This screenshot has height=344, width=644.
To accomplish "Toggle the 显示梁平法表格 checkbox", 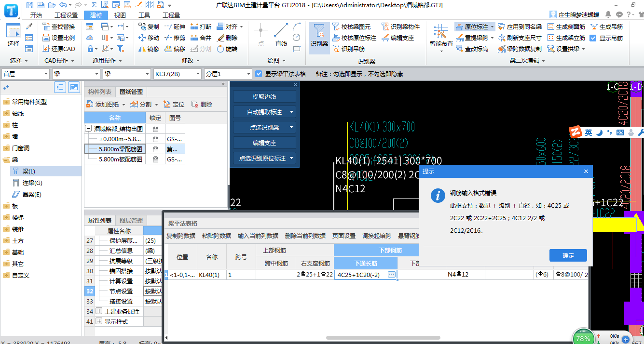I will tap(259, 74).
